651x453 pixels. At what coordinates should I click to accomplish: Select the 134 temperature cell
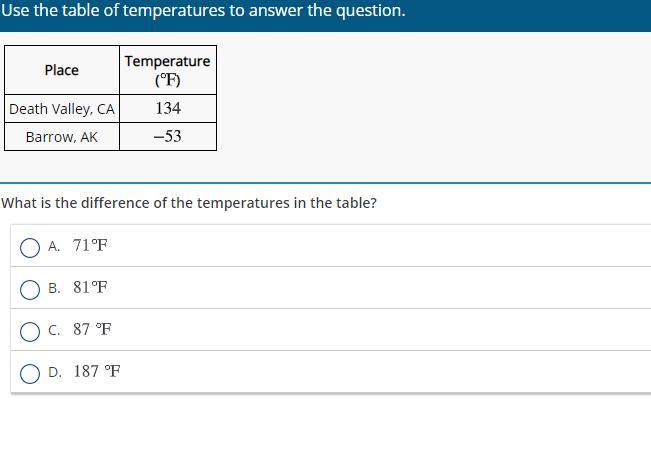click(168, 109)
